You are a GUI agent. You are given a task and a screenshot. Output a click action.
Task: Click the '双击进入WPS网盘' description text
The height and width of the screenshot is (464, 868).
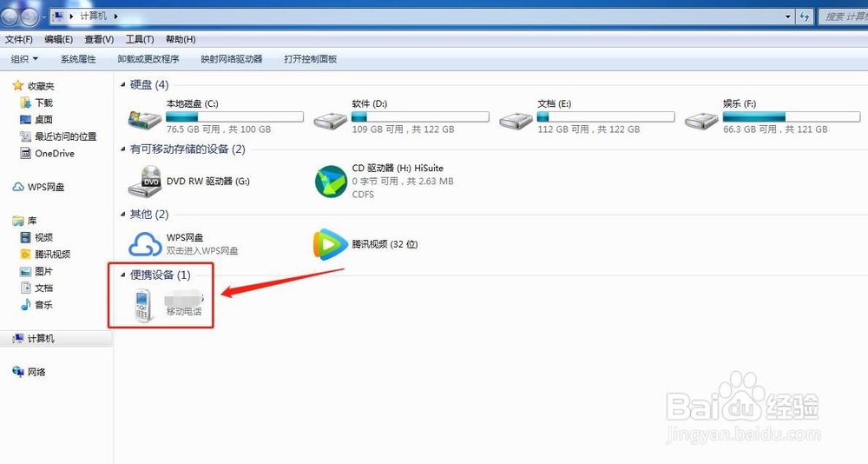pyautogui.click(x=202, y=250)
